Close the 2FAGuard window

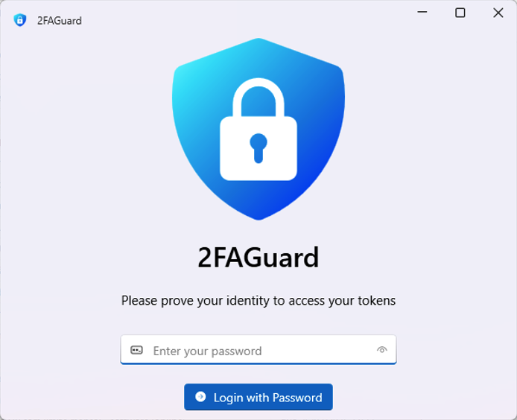coord(498,13)
